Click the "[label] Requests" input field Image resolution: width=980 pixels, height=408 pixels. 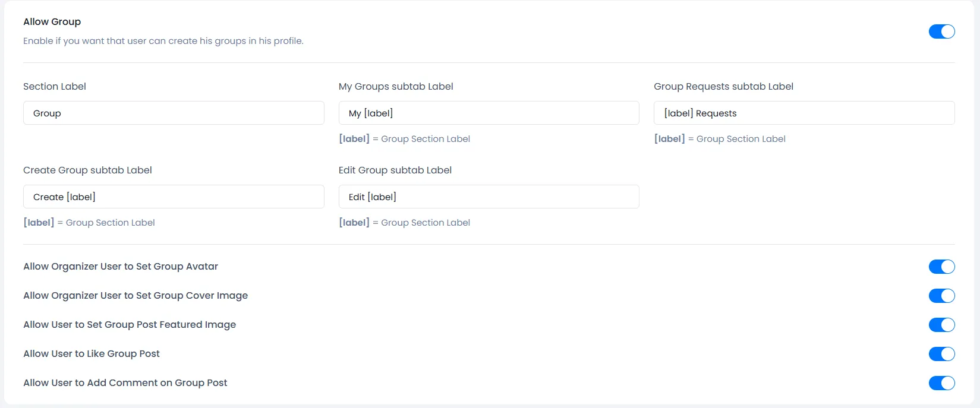click(x=803, y=113)
